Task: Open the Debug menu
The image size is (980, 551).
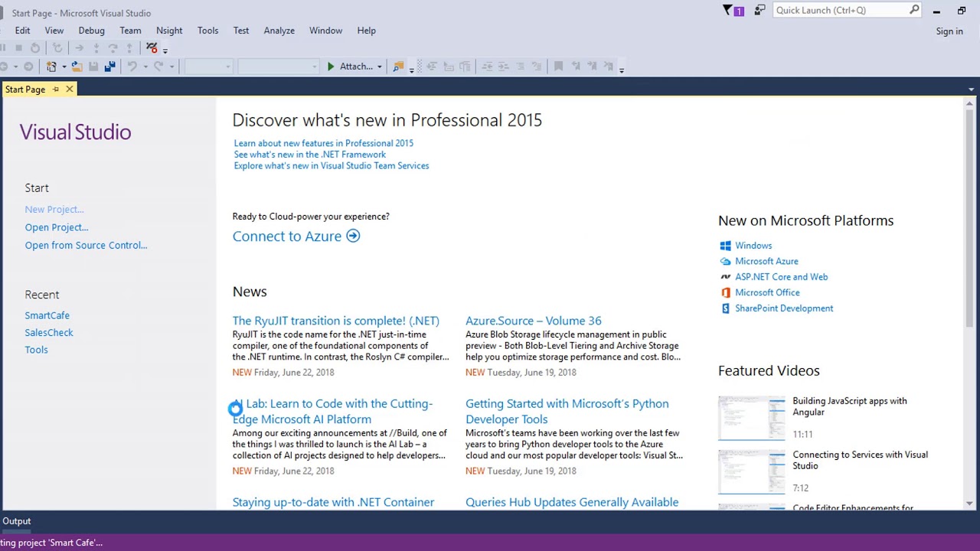Action: pos(91,31)
